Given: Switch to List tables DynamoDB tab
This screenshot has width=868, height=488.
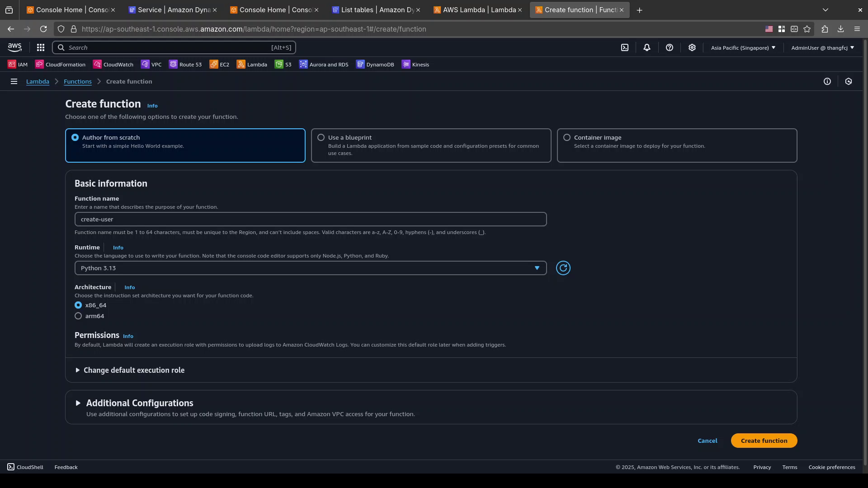Looking at the screenshot, I should (x=375, y=10).
